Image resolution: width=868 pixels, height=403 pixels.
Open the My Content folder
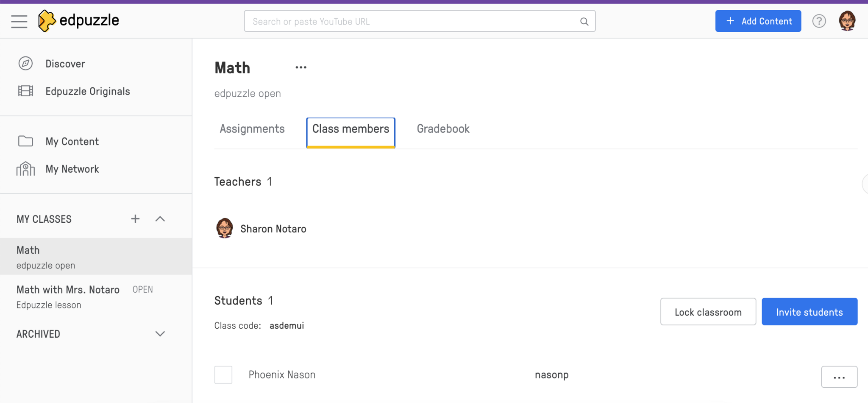click(x=72, y=141)
